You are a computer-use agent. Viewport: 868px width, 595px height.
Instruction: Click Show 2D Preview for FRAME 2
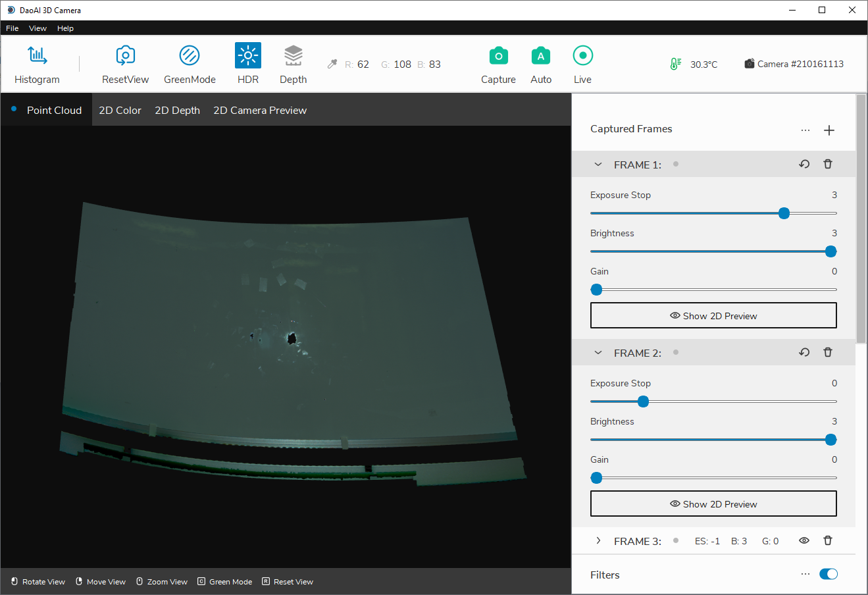click(713, 504)
